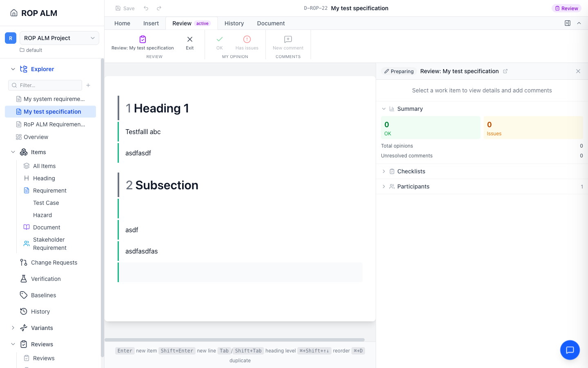Undo the last change
This screenshot has height=368, width=588.
(x=146, y=8)
